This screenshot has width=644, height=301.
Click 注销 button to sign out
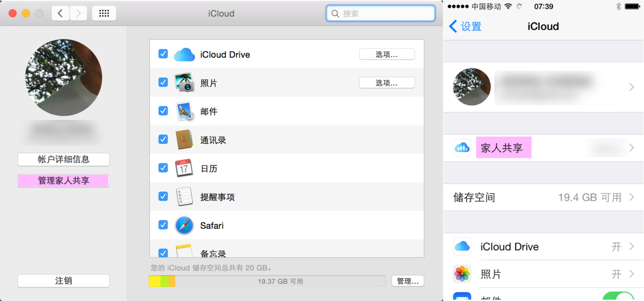point(64,281)
